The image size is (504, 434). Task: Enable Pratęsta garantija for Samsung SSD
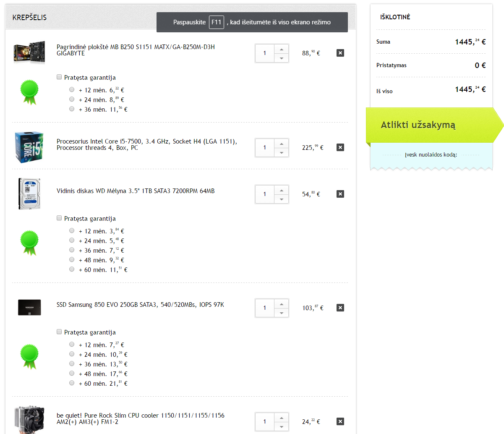pyautogui.click(x=59, y=332)
